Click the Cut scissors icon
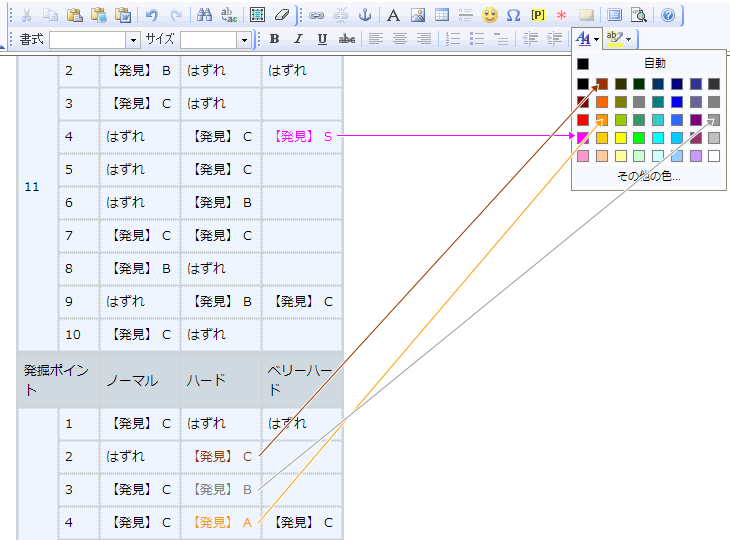Image resolution: width=730 pixels, height=540 pixels. [27, 15]
